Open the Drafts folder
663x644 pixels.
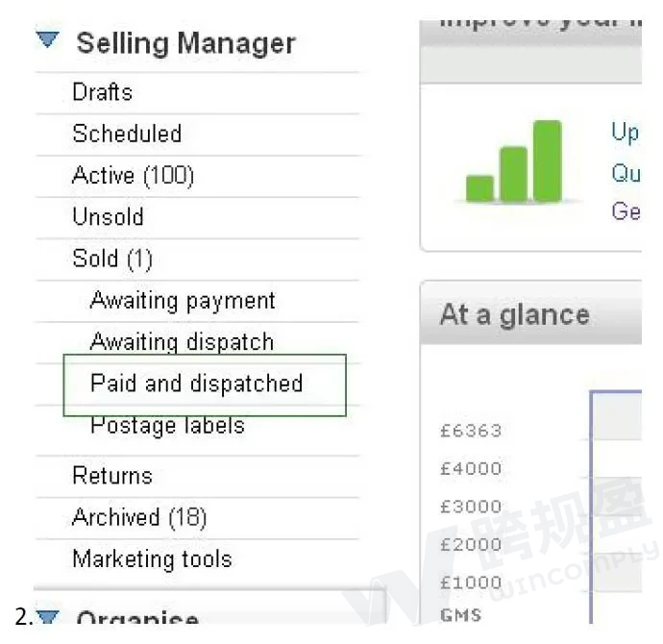tap(102, 92)
